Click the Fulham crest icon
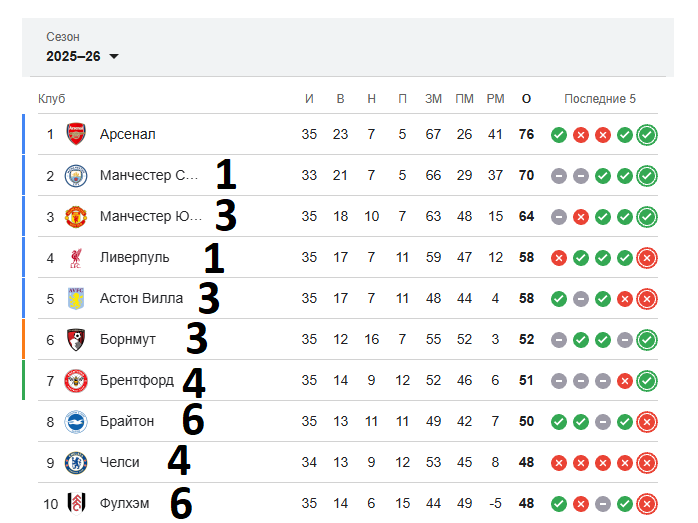 pos(76,503)
